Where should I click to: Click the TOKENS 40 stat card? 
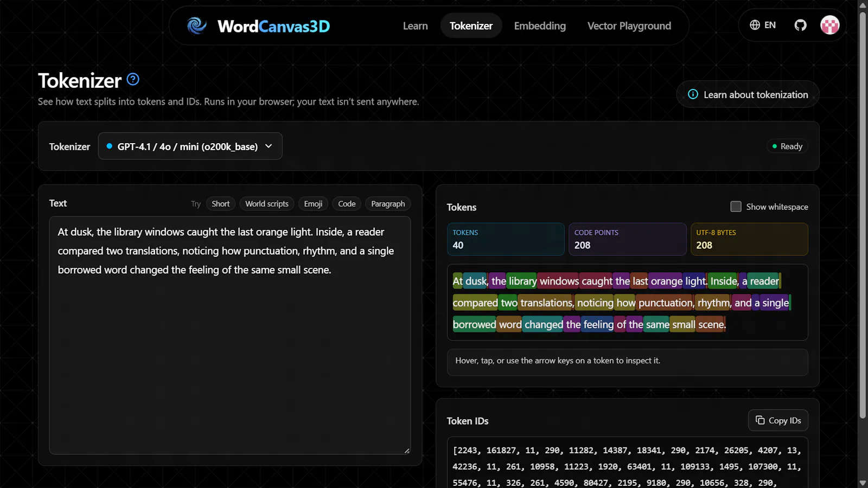[506, 239]
